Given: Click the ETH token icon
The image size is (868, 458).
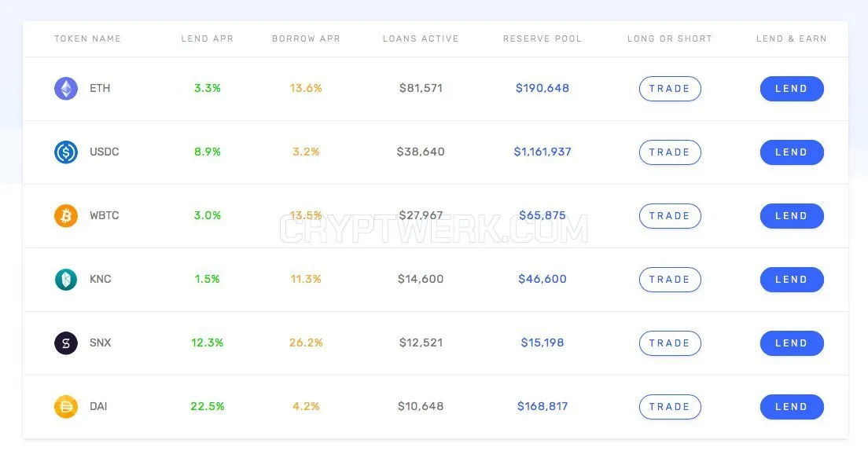Looking at the screenshot, I should click(x=66, y=89).
